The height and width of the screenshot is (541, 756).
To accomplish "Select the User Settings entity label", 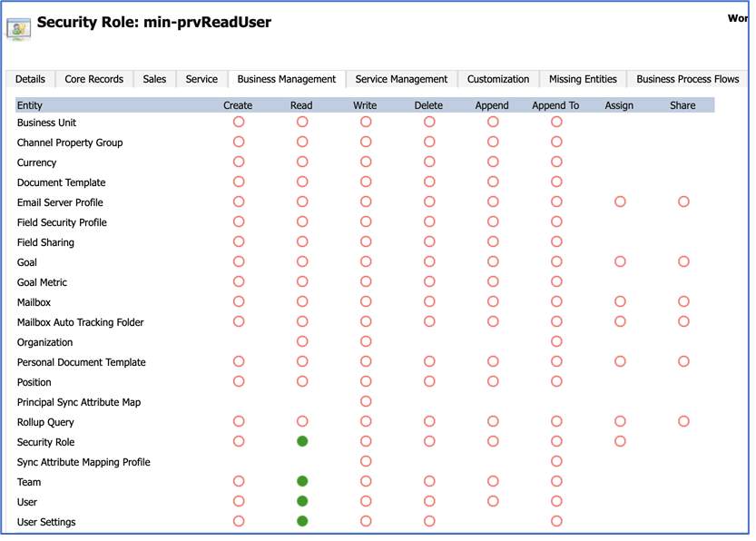I will pos(46,522).
